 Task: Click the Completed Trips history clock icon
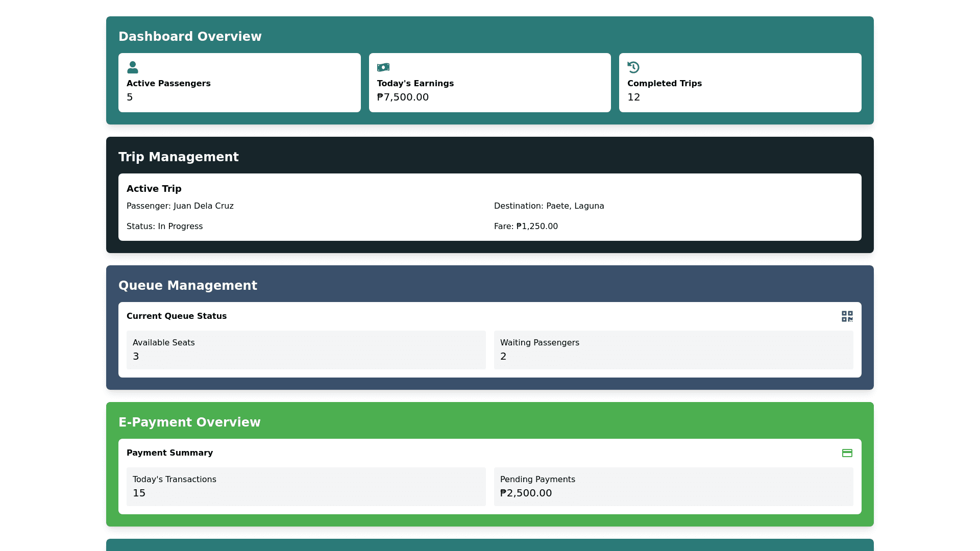[x=633, y=67]
